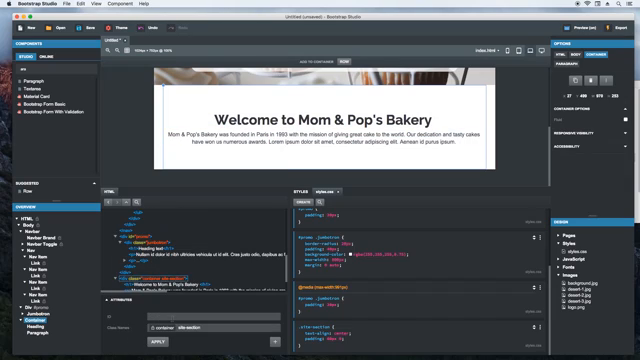Click the Save toolbar icon

coord(78,28)
